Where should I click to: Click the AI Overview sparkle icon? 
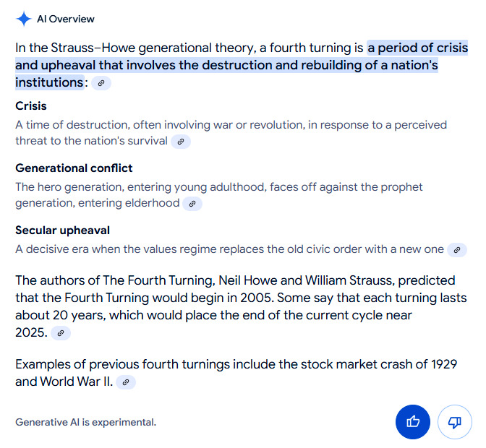[x=23, y=19]
